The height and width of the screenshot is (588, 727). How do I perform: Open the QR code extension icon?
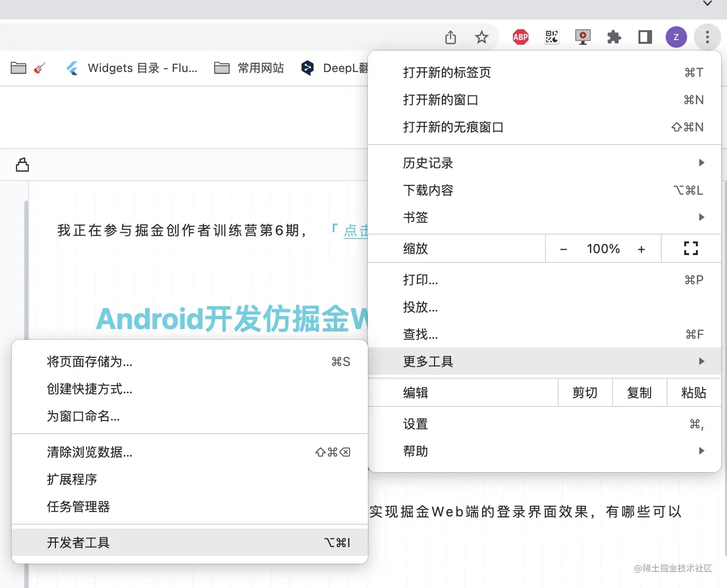point(552,37)
